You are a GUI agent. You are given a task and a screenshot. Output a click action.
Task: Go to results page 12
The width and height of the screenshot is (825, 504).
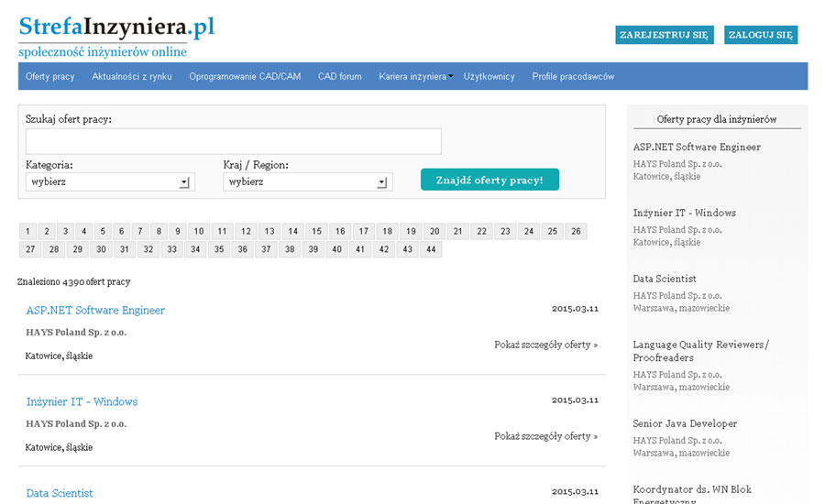tap(246, 231)
